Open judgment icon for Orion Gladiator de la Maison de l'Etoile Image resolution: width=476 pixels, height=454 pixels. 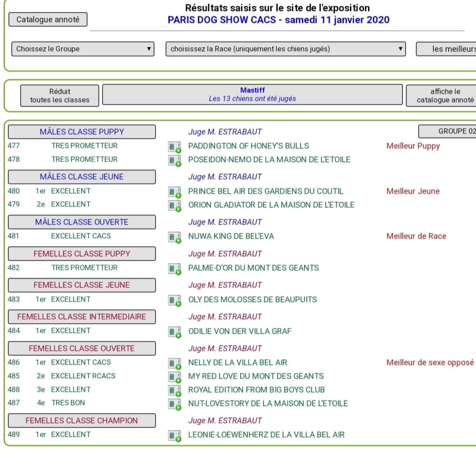[x=175, y=206]
